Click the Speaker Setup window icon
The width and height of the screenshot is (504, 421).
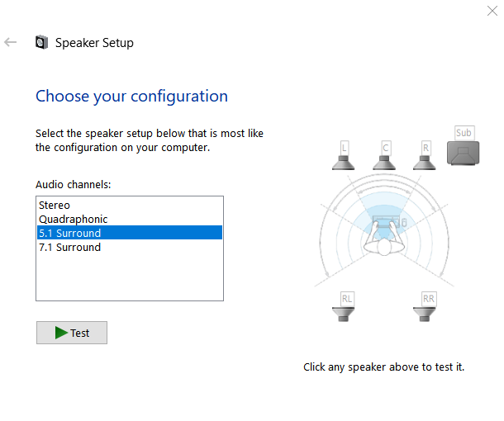41,43
